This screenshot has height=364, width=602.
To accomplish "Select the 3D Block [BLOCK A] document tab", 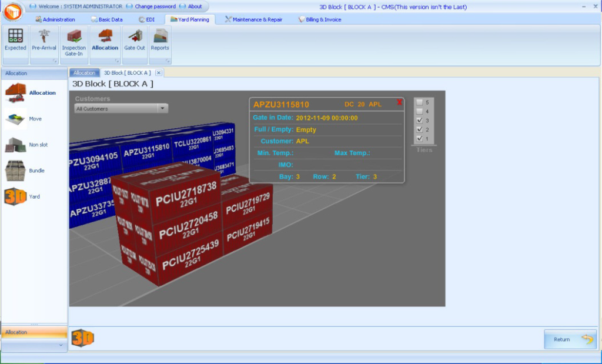I will tap(128, 72).
